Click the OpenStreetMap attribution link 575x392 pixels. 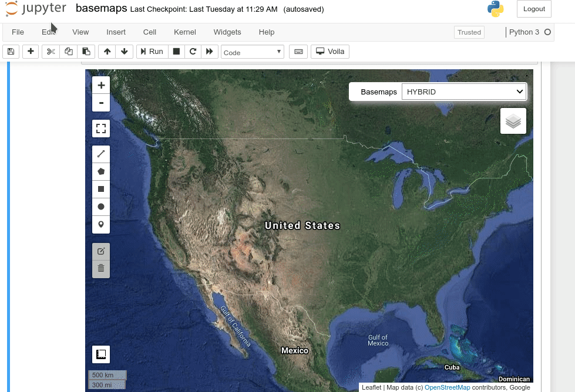point(447,387)
